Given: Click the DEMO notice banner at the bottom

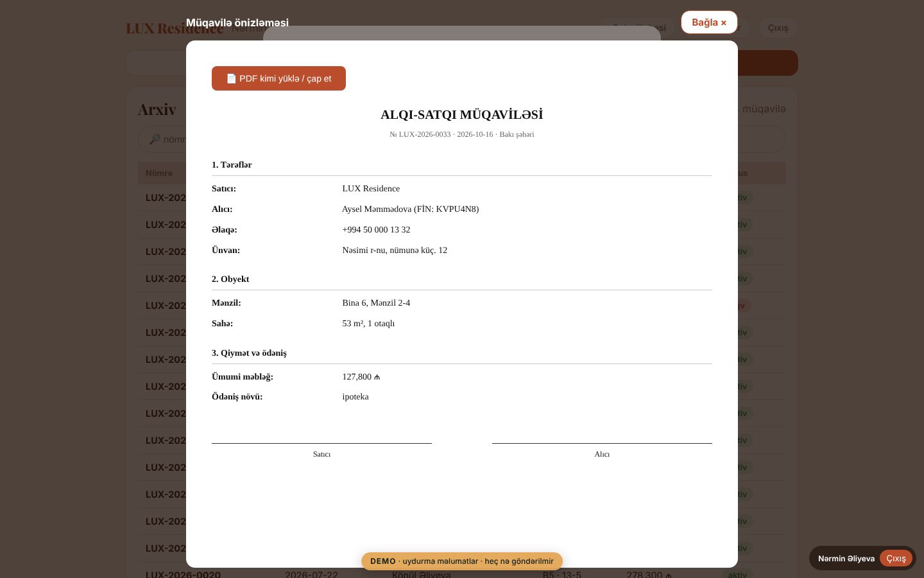Looking at the screenshot, I should [x=462, y=561].
